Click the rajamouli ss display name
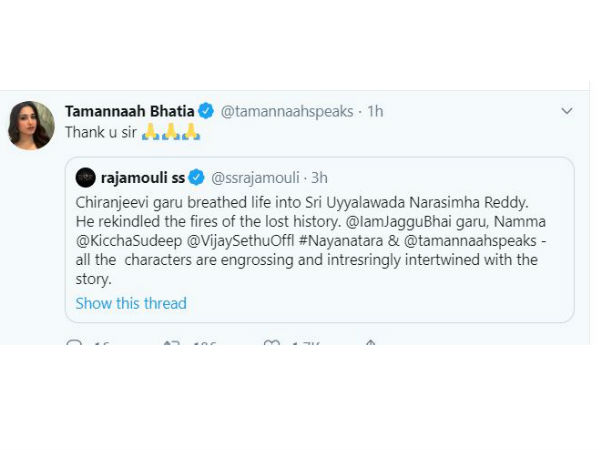 tap(143, 178)
